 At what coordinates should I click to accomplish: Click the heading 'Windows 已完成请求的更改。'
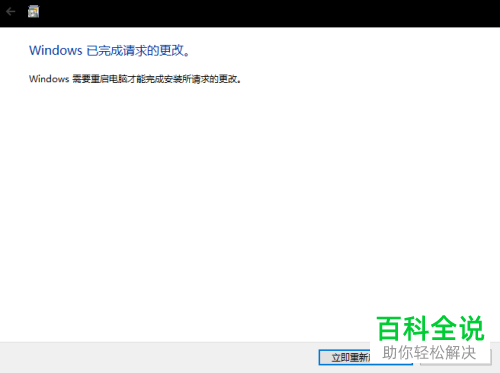pos(109,50)
